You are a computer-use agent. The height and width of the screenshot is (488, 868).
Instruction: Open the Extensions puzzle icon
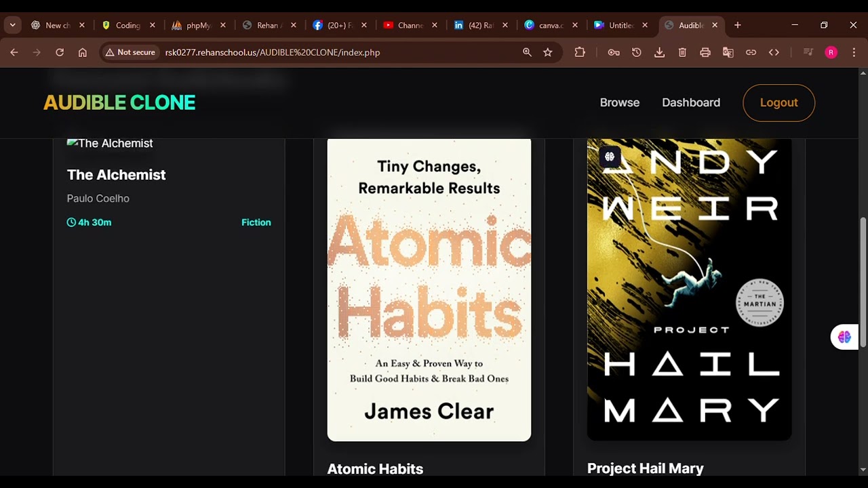(580, 52)
